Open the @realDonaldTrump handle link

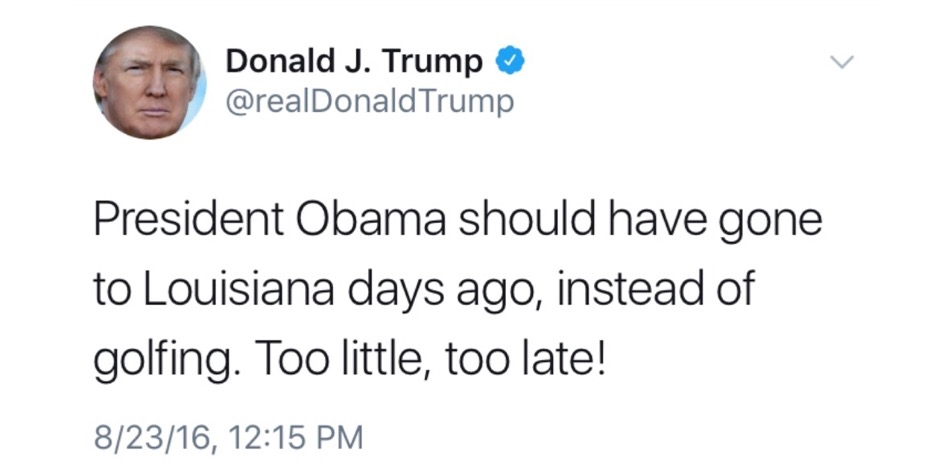pos(370,102)
